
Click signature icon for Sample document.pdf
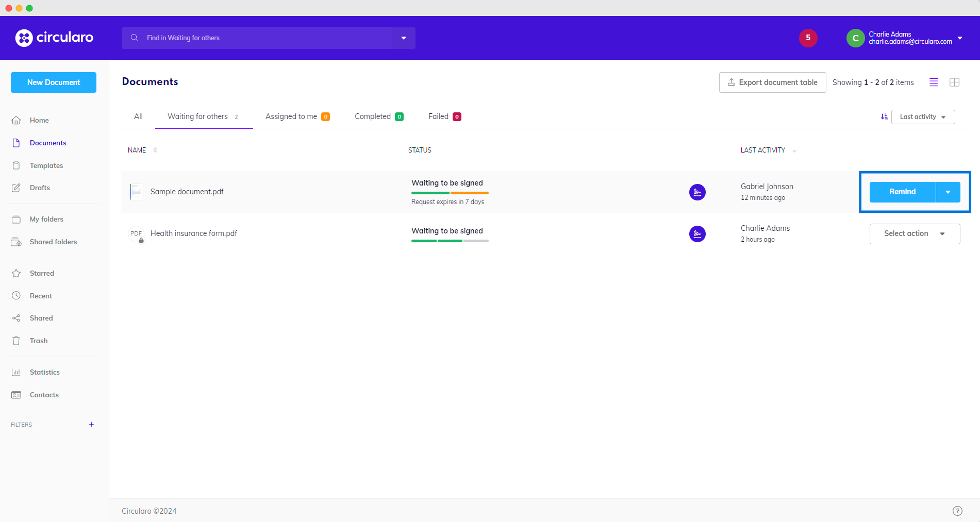pyautogui.click(x=697, y=192)
